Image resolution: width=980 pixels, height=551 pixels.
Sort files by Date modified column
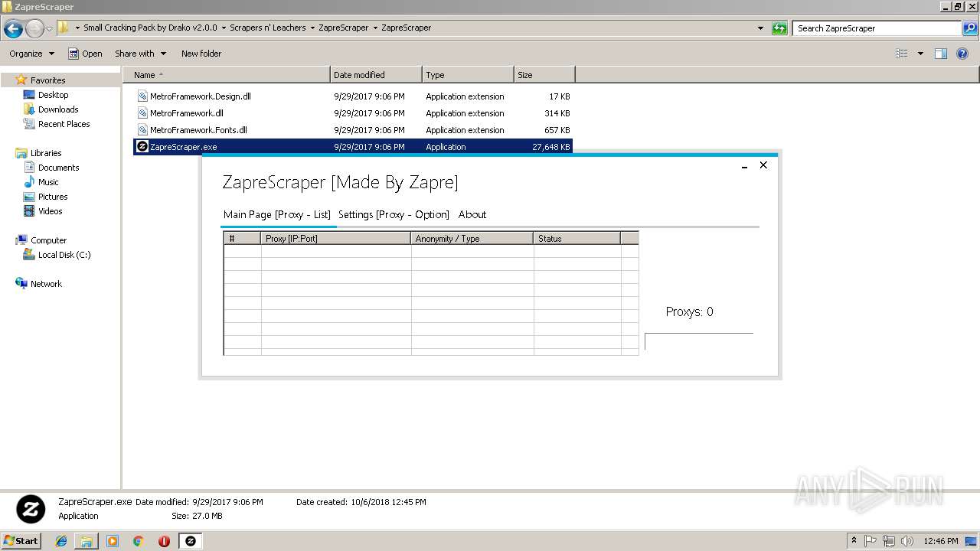[376, 75]
